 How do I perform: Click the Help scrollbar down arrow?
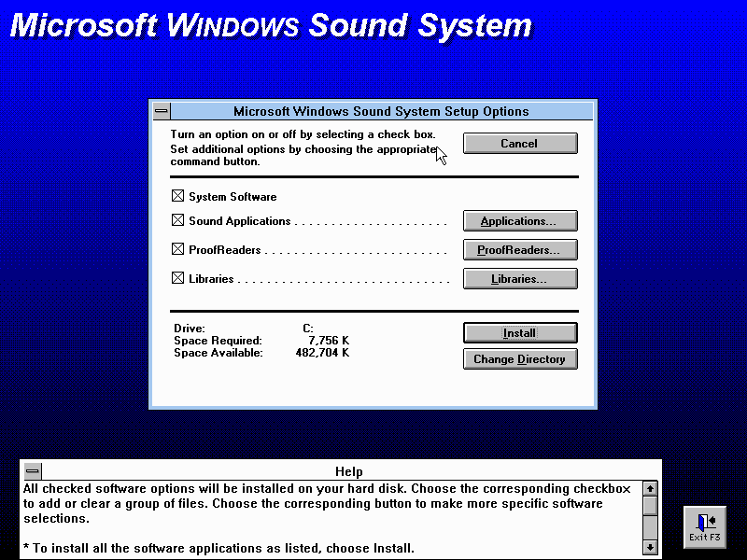coord(651,547)
